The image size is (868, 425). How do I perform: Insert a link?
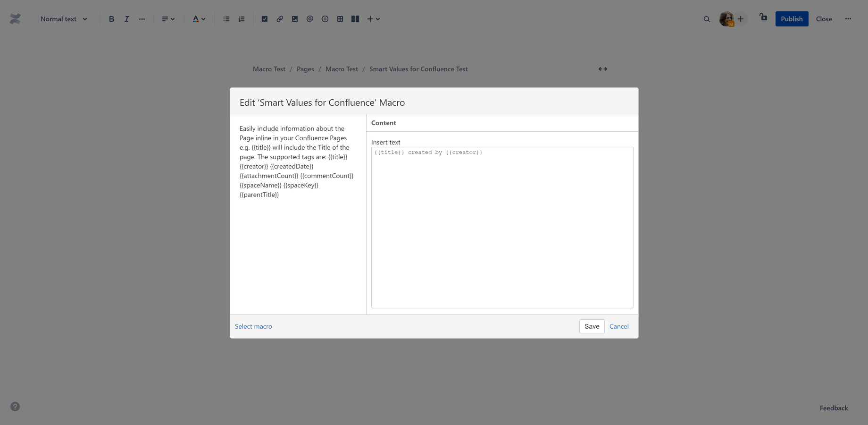pyautogui.click(x=280, y=19)
